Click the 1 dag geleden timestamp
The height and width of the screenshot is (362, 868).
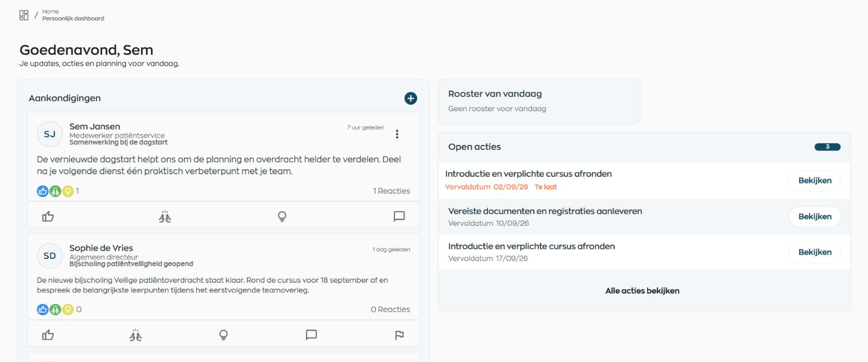click(x=392, y=250)
